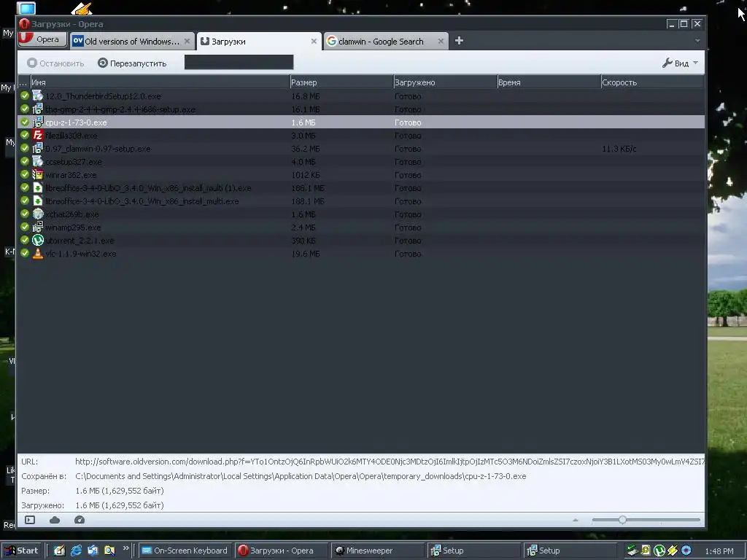Viewport: 747px width, 560px height.
Task: Select winrar362.exe download row
Action: click(x=361, y=175)
